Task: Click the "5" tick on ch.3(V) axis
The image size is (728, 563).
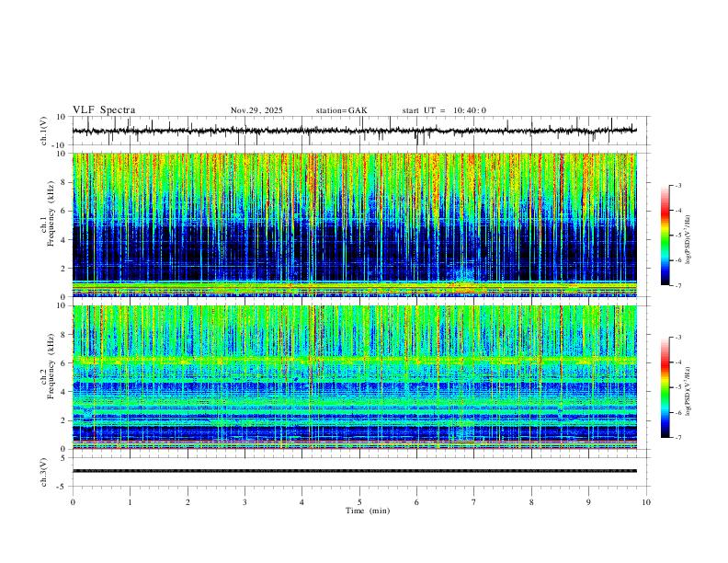Action: 63,458
